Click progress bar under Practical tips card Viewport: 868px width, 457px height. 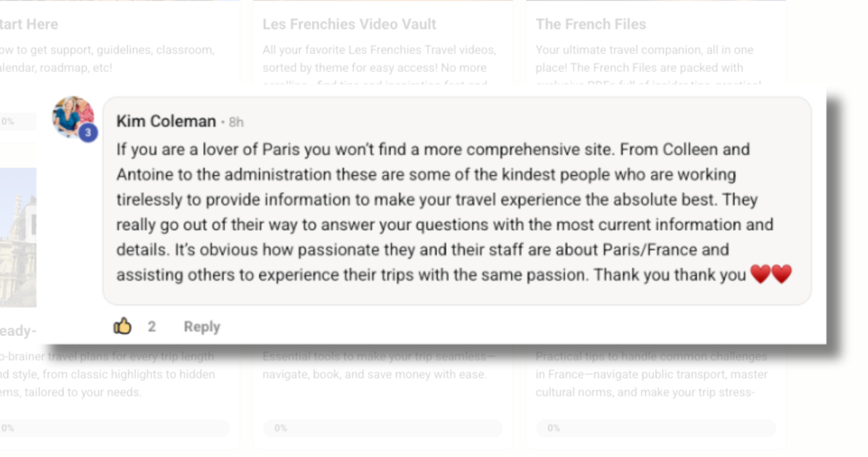tap(655, 428)
